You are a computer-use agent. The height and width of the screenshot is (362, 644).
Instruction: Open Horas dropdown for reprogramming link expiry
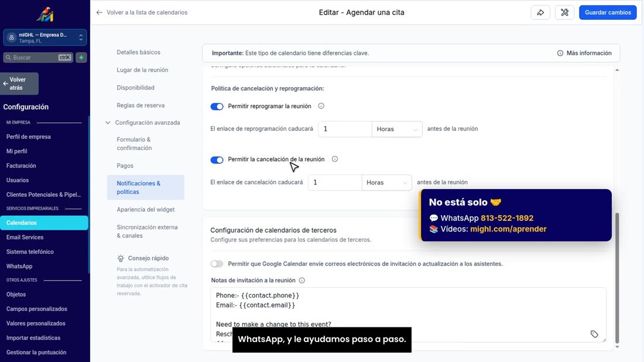pyautogui.click(x=397, y=129)
